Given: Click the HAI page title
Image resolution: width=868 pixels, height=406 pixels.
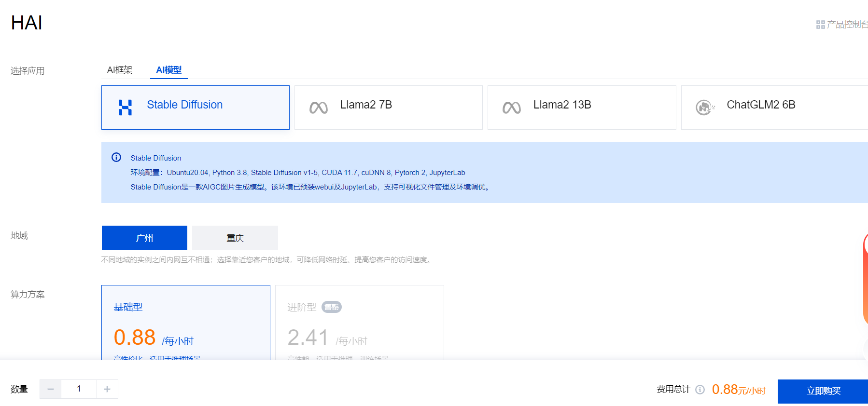Looking at the screenshot, I should pyautogui.click(x=27, y=23).
